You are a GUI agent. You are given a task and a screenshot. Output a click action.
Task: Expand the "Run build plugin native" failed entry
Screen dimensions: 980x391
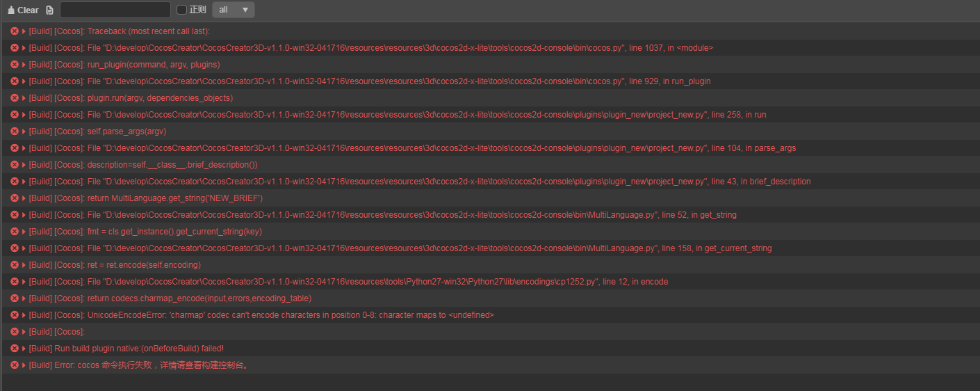click(x=24, y=349)
